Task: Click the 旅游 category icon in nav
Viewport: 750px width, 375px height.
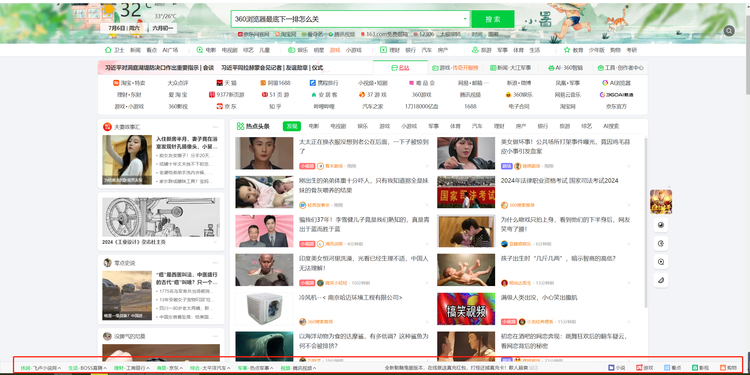Action: (x=475, y=50)
